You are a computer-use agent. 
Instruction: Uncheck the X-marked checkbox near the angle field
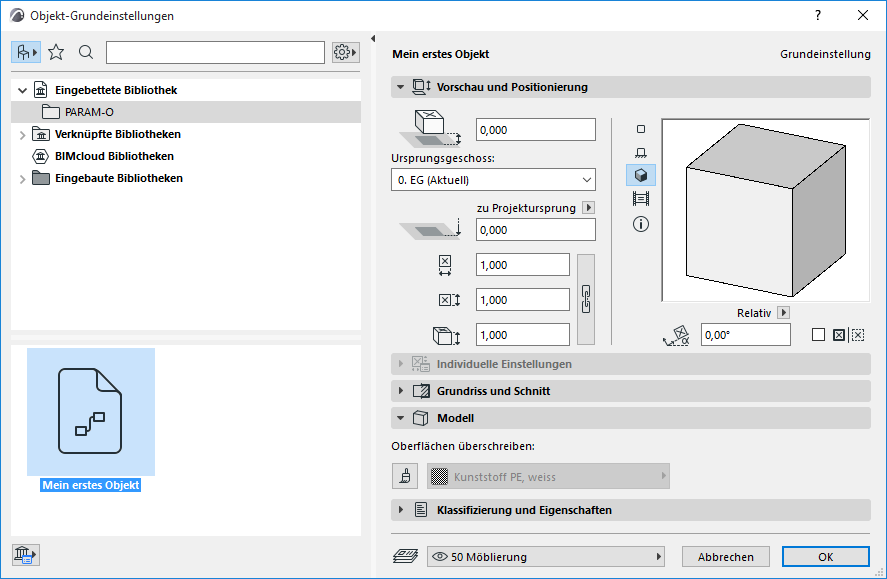839,335
